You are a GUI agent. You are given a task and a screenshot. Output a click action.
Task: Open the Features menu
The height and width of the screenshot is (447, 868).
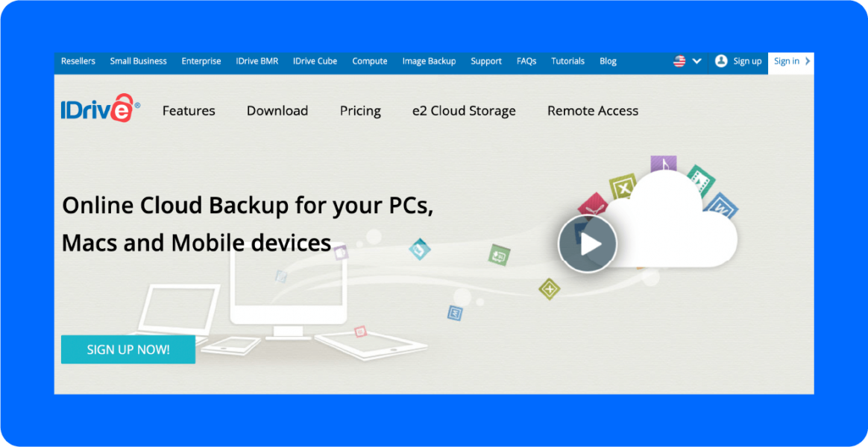(189, 110)
